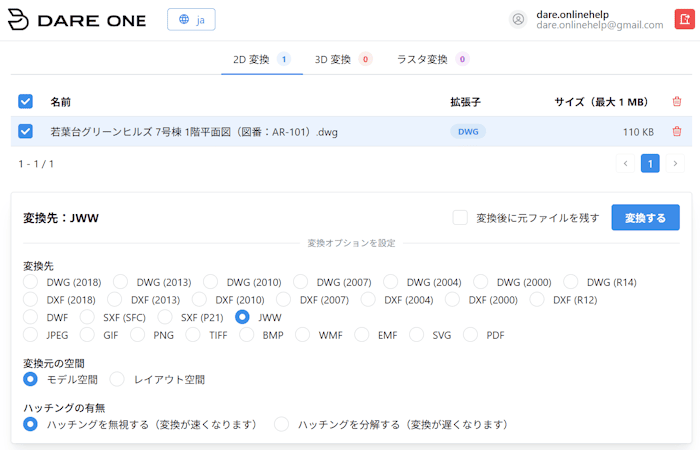
Task: Choose DXF (2010) format
Action: 199,300
